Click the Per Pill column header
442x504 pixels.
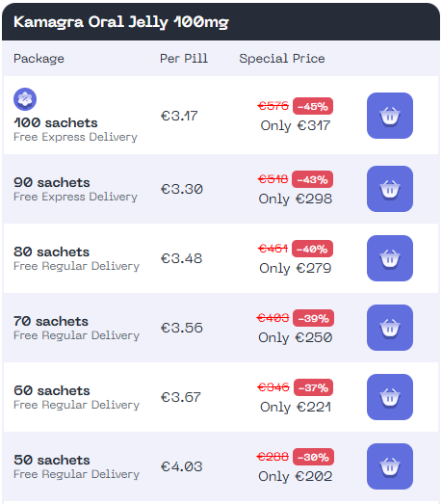point(184,59)
